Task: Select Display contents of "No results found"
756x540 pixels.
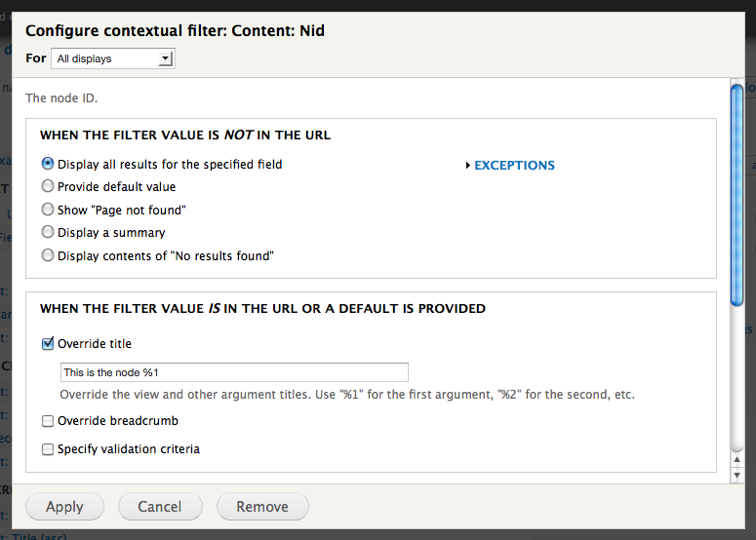Action: 48,255
